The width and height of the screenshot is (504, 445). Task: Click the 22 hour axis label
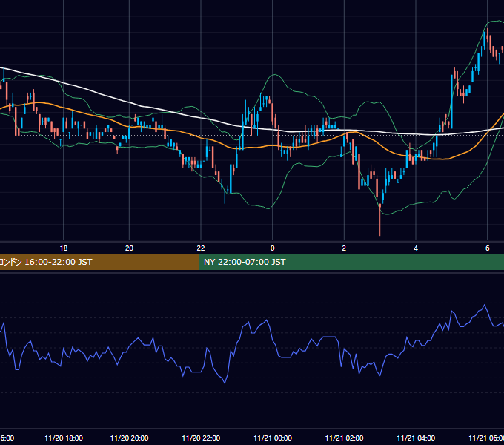click(x=201, y=248)
